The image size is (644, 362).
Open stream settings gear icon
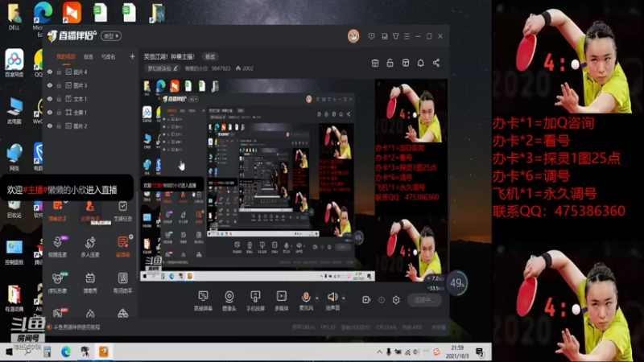[x=396, y=300]
